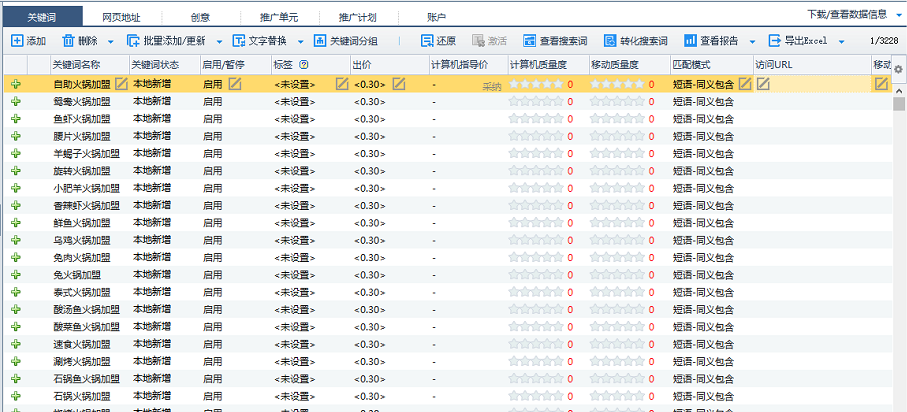The height and width of the screenshot is (412, 907).
Task: Click green plus icon for 鱼虾火锅加盟
Action: (x=16, y=119)
